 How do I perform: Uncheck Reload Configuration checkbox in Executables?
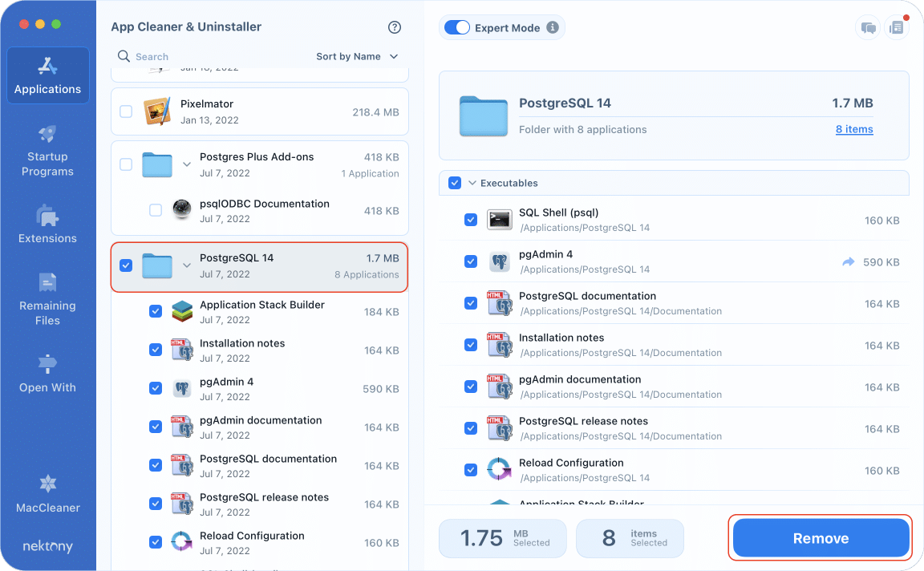click(470, 470)
